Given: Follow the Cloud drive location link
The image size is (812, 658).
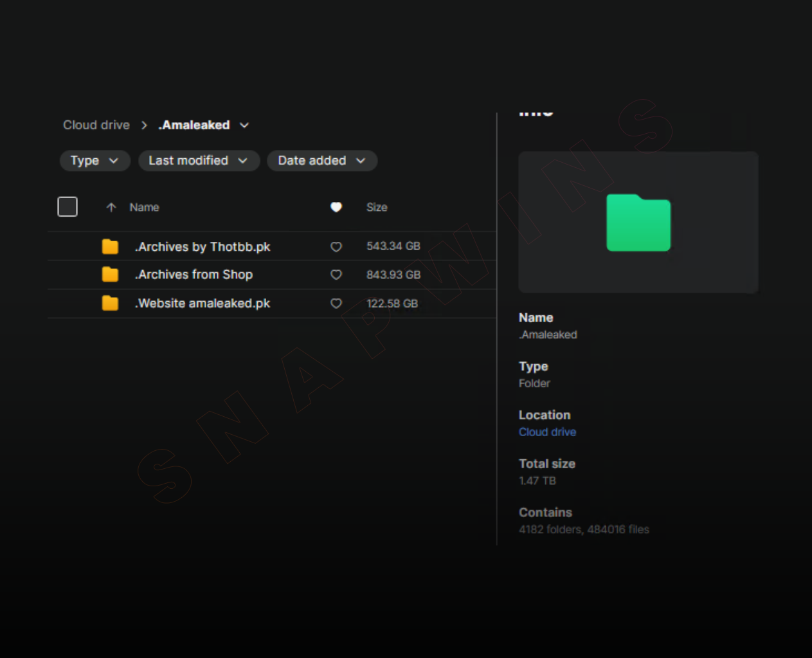Looking at the screenshot, I should point(547,432).
